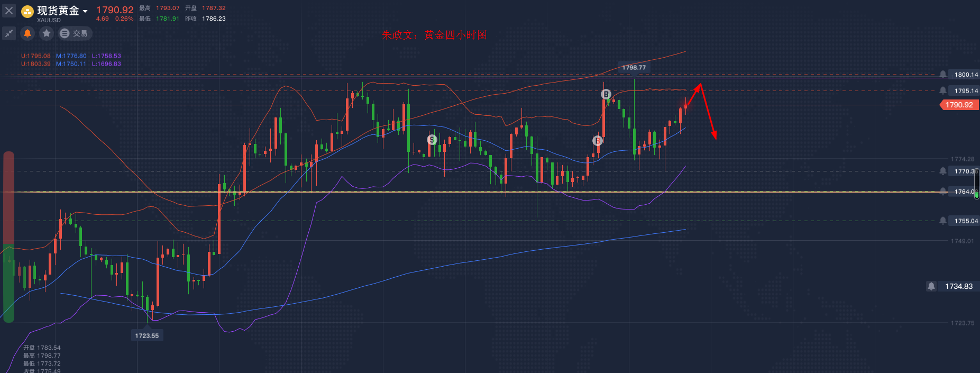Click alert bell beside 1734.83 price level

click(x=931, y=286)
